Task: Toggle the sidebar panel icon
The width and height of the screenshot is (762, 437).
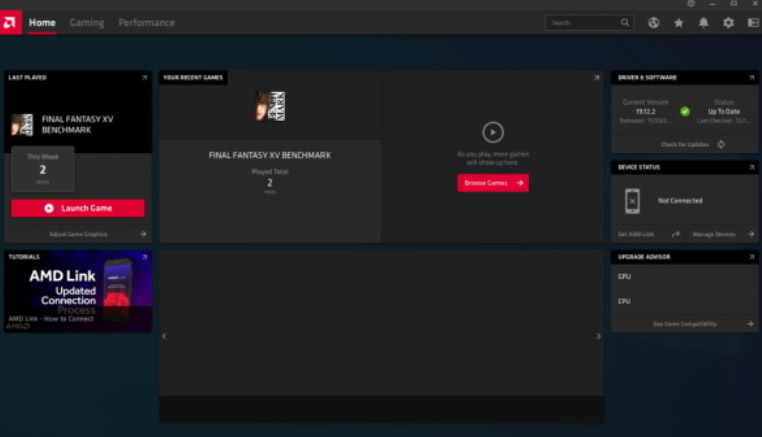Action: click(x=753, y=22)
